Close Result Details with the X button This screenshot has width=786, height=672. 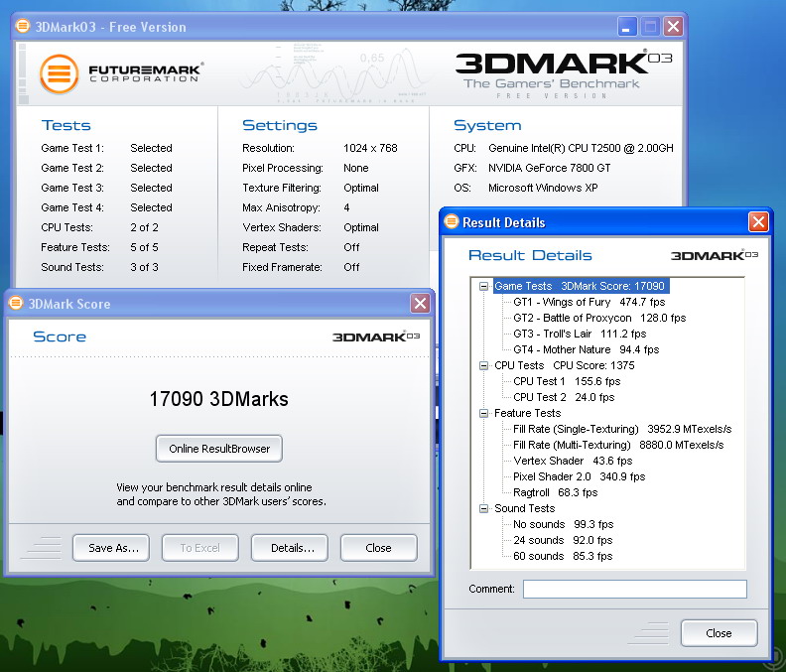pyautogui.click(x=758, y=221)
